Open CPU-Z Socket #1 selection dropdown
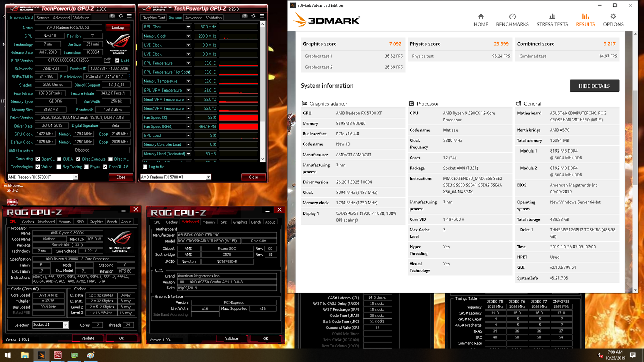644x362 pixels. (50, 325)
